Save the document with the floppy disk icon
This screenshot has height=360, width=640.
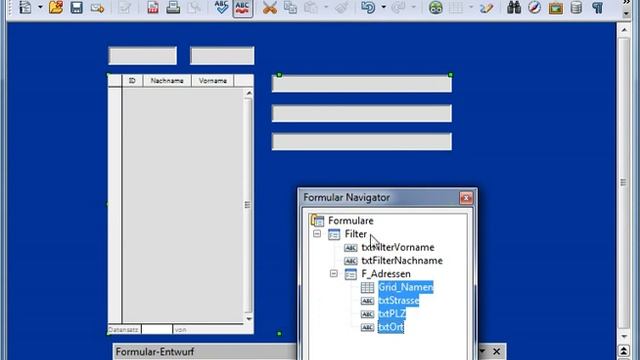(x=76, y=7)
